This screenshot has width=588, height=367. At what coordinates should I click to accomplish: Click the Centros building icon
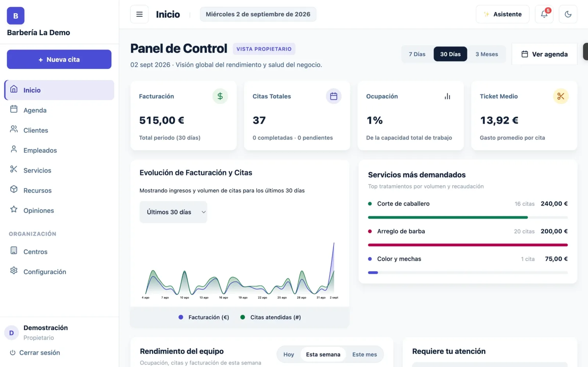click(14, 251)
